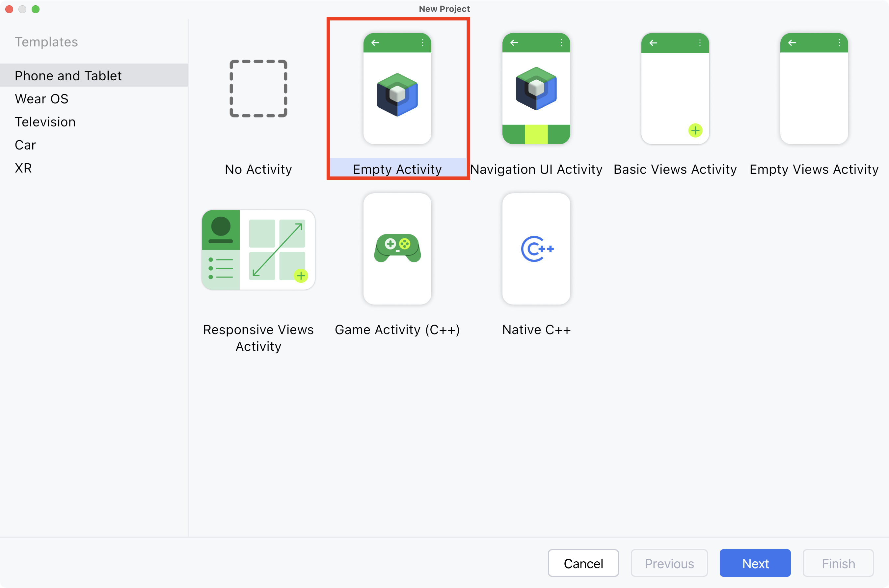Click the Game Activity (C++) label

[x=397, y=330]
